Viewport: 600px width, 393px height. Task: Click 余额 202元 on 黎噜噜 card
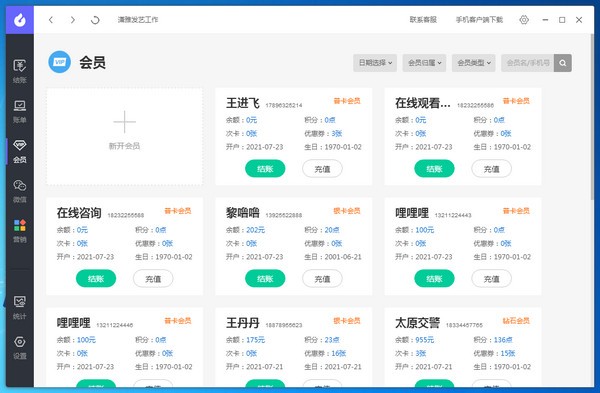point(245,230)
